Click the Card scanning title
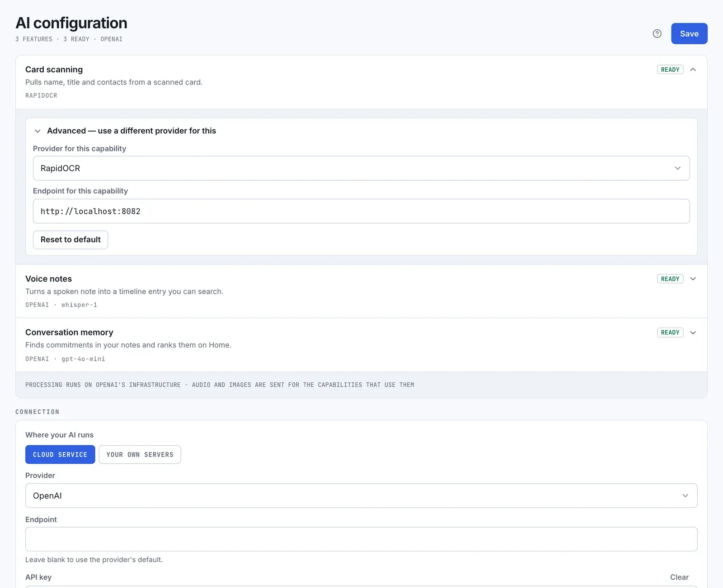The image size is (723, 588). point(54,70)
